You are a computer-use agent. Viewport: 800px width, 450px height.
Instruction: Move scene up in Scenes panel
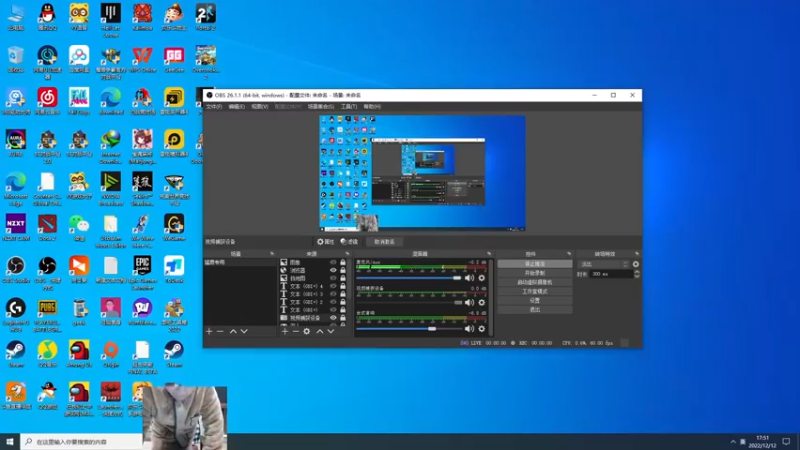click(233, 332)
